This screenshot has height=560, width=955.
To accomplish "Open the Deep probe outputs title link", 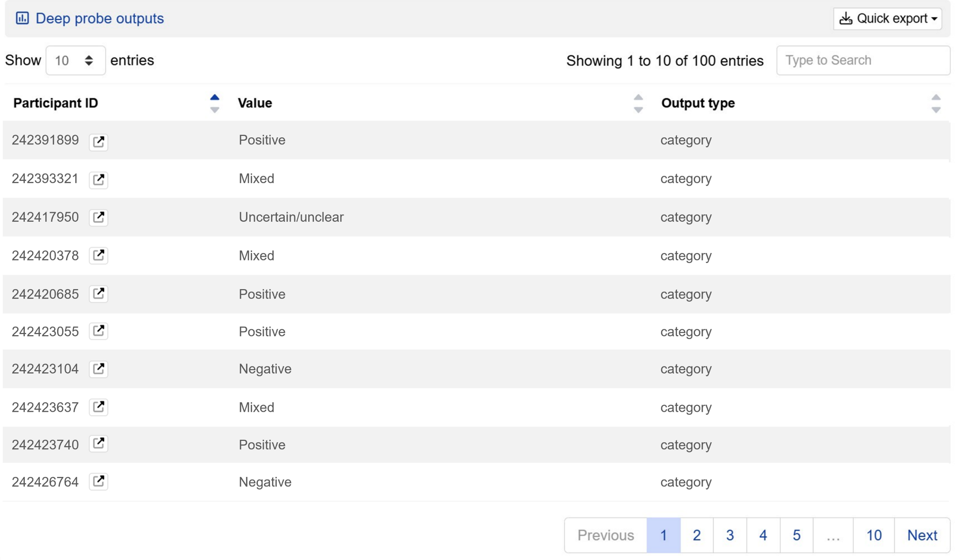I will [x=100, y=18].
